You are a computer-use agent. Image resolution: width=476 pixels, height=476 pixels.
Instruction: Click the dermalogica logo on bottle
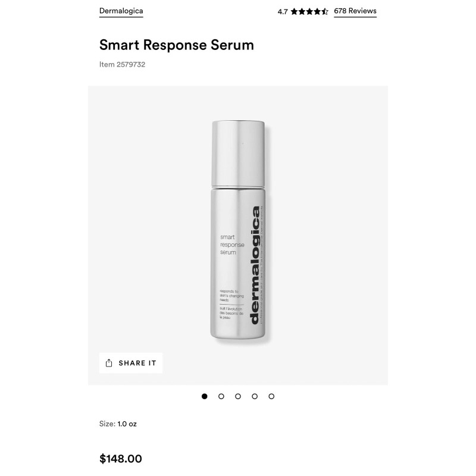255,265
